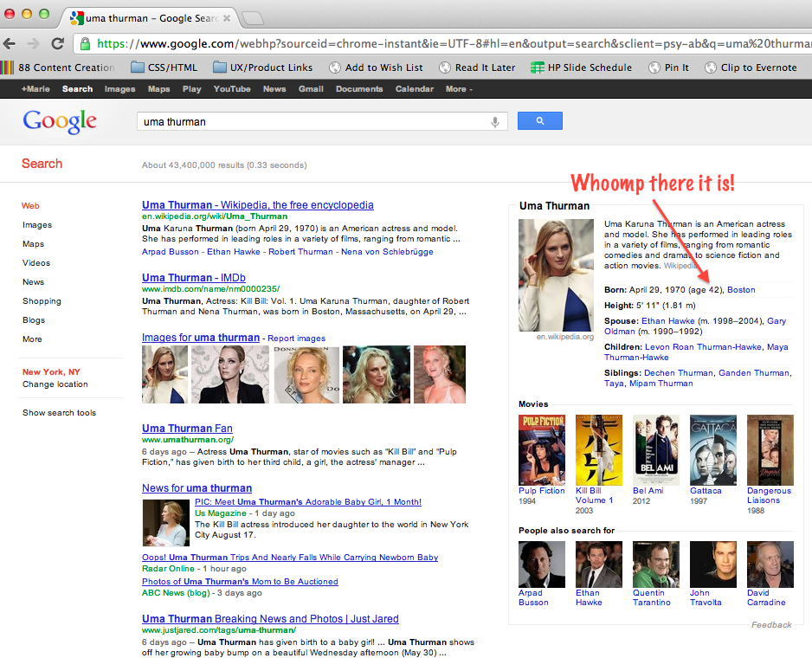This screenshot has height=658, width=812.
Task: Open Documents in the Google bar
Action: 359,89
